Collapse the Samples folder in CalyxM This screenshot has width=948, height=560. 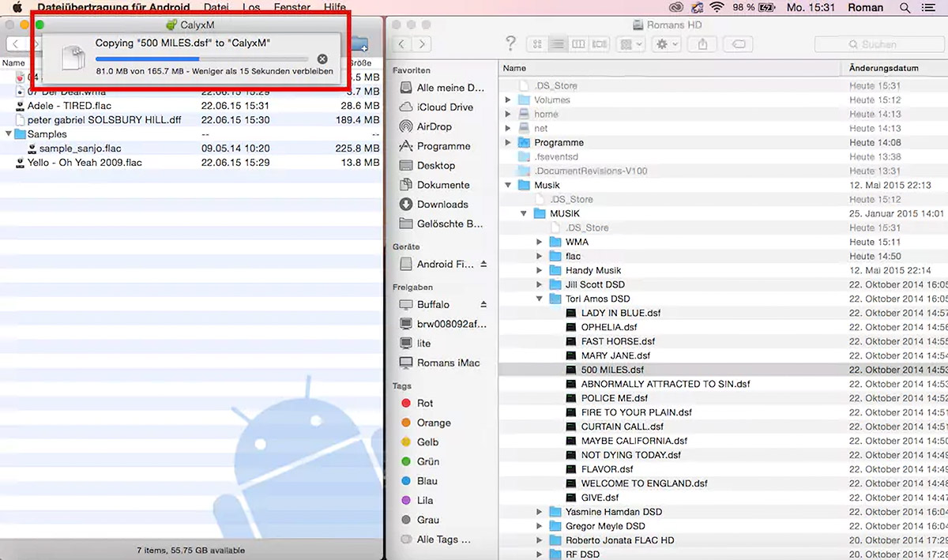(9, 134)
